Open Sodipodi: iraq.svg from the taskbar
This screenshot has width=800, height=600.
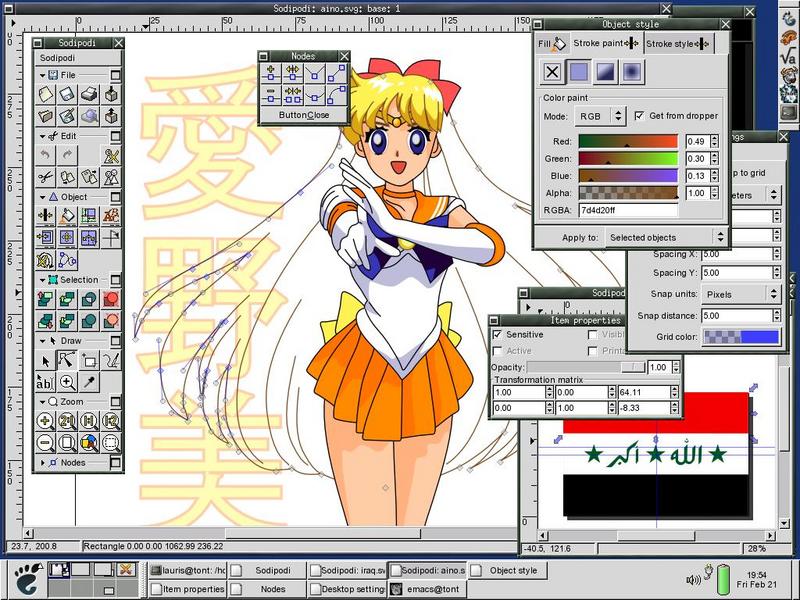point(346,570)
